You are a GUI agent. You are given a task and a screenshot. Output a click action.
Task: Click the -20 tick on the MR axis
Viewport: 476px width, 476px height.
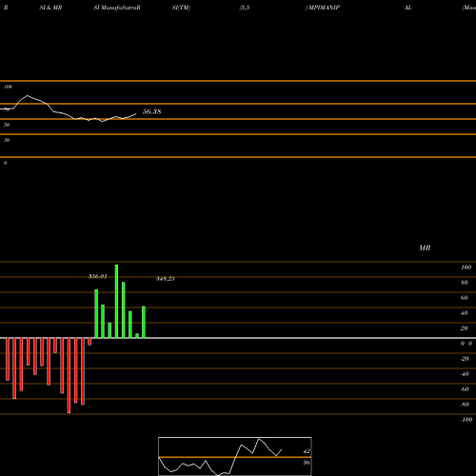[465, 359]
